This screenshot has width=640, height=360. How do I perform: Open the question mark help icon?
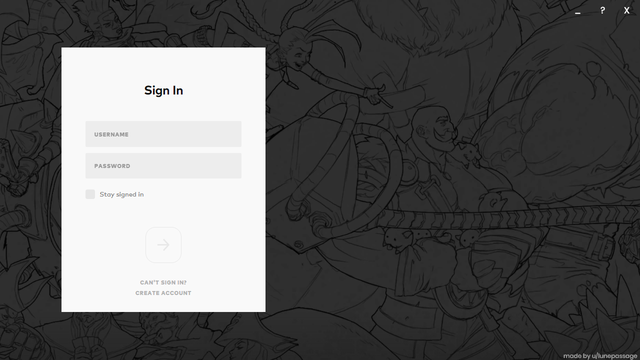tap(602, 11)
